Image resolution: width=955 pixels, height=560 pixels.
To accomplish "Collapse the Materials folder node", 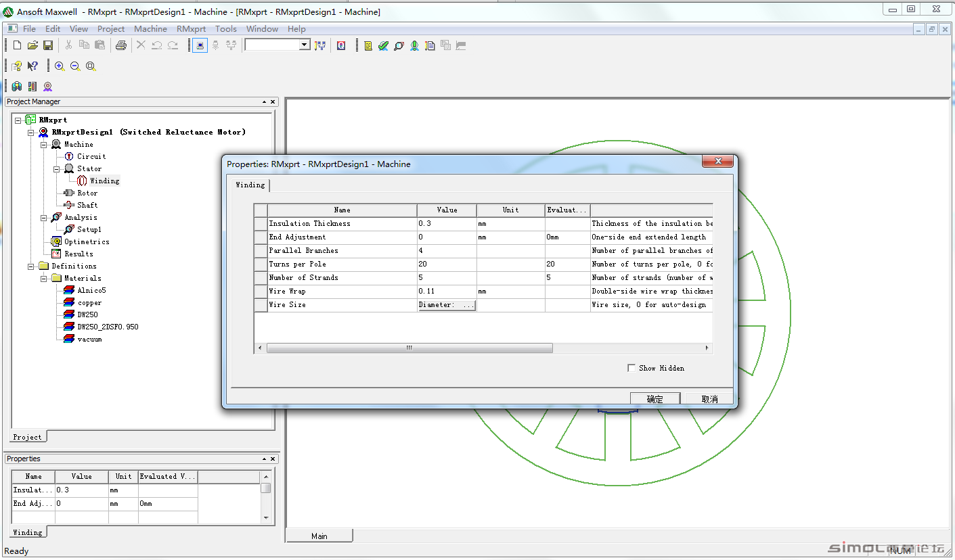I will coord(44,278).
